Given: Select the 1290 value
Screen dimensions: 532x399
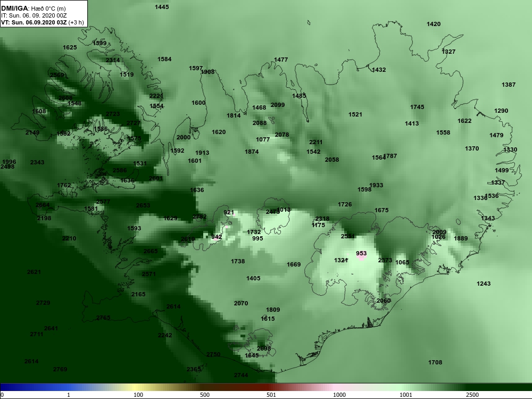Looking at the screenshot, I should point(501,111).
